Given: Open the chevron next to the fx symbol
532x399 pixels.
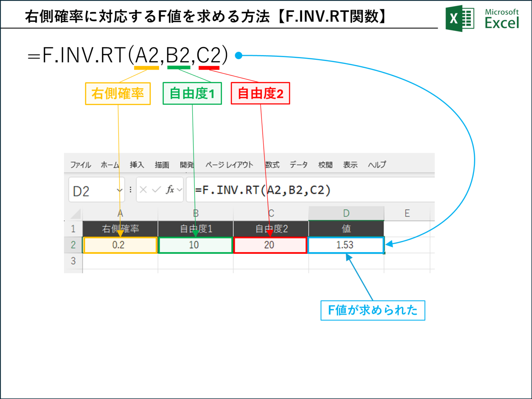Looking at the screenshot, I should [x=179, y=190].
